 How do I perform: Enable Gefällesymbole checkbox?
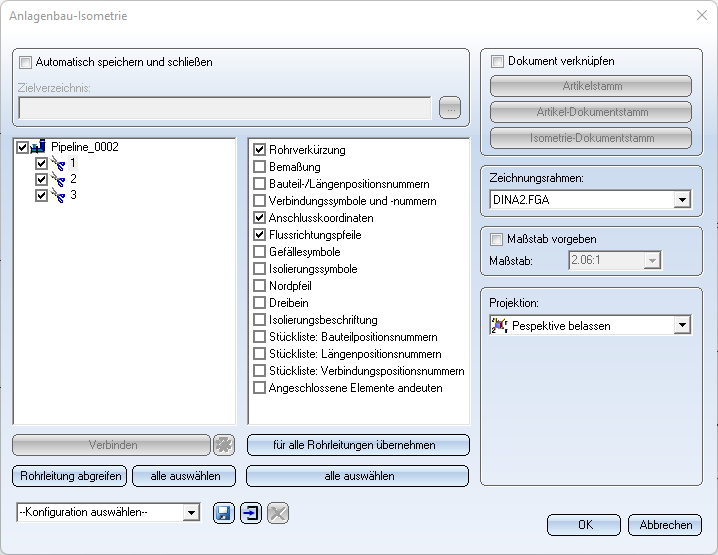260,252
